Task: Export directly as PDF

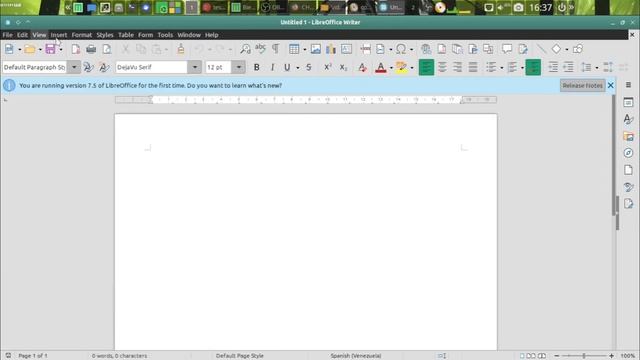Action: (x=76, y=49)
